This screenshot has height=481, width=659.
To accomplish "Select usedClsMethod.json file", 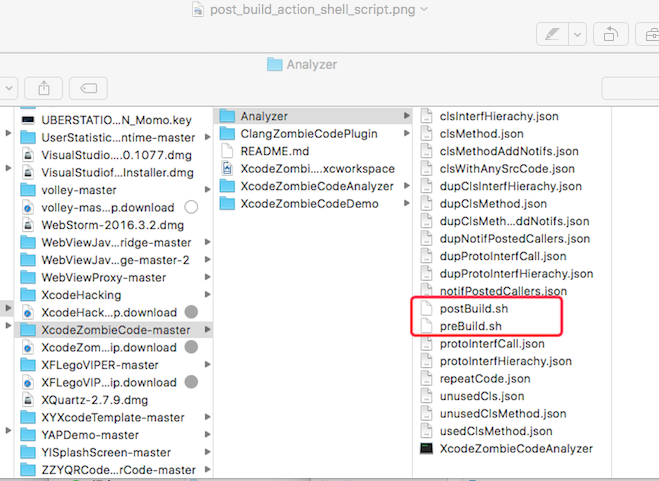I will tap(496, 431).
